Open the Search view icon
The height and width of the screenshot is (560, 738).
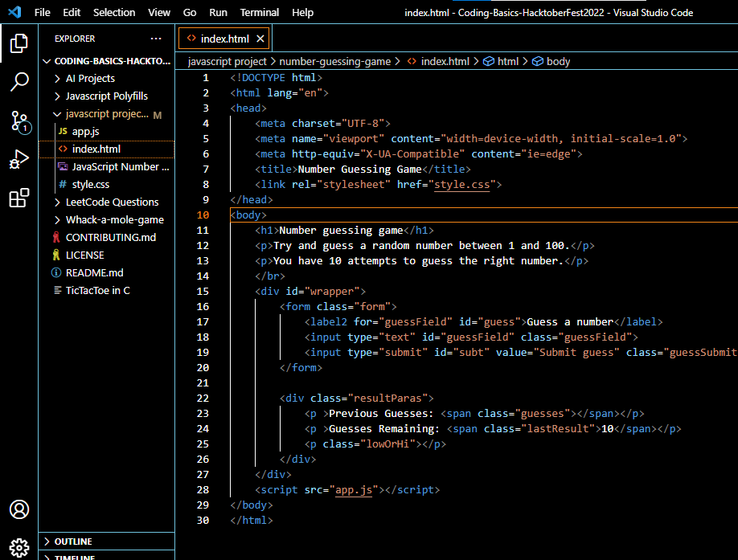point(19,82)
